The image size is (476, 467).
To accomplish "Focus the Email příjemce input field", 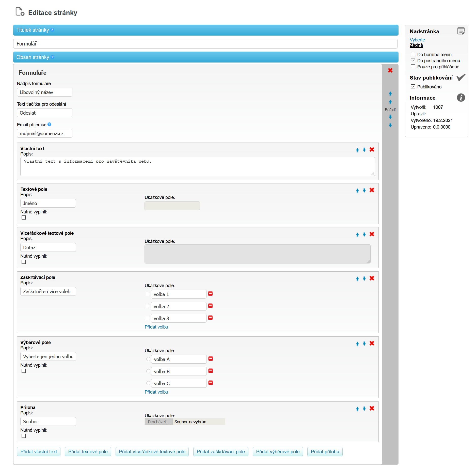I will point(45,133).
